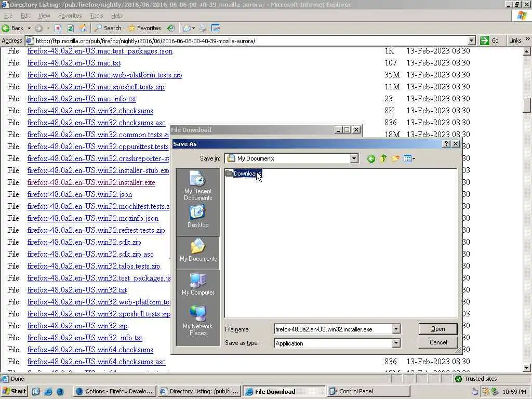Click Firefox quick launch icon on taskbar
Viewport: 532px width, 399px height.
(60, 392)
